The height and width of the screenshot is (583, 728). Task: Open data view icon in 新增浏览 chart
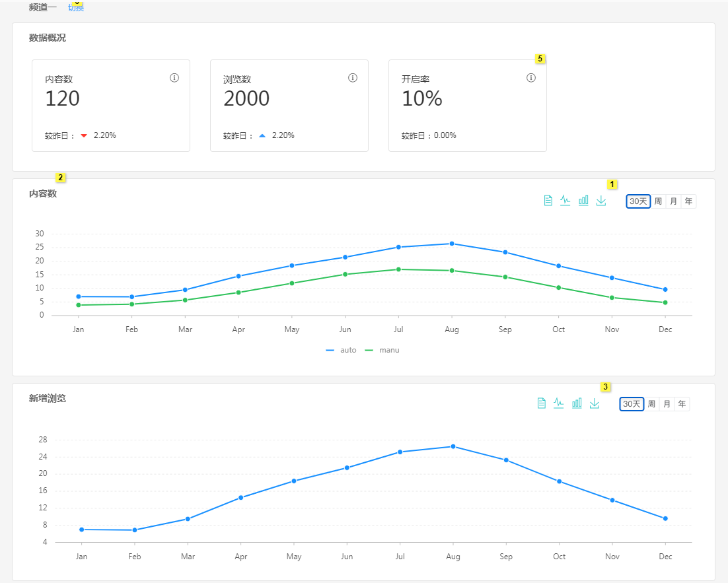pos(541,403)
